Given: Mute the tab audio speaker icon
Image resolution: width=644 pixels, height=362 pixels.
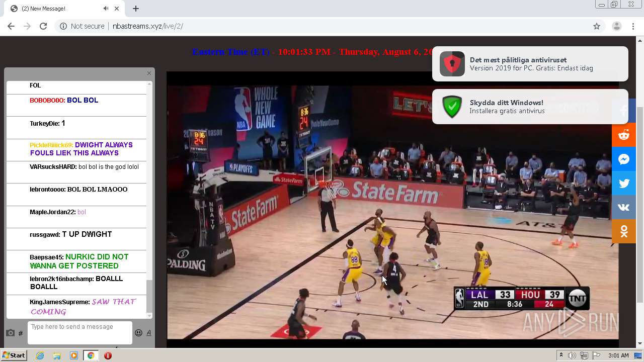Looking at the screenshot, I should 106,9.
